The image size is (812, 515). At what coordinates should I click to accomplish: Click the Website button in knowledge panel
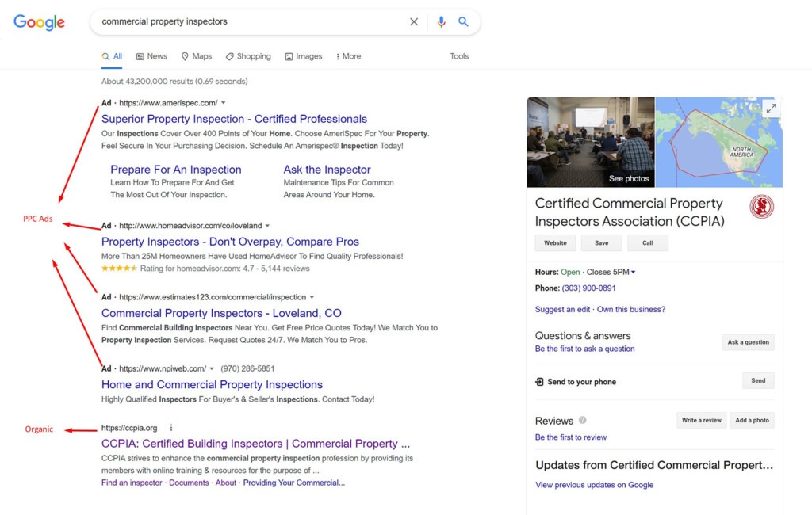pos(555,242)
